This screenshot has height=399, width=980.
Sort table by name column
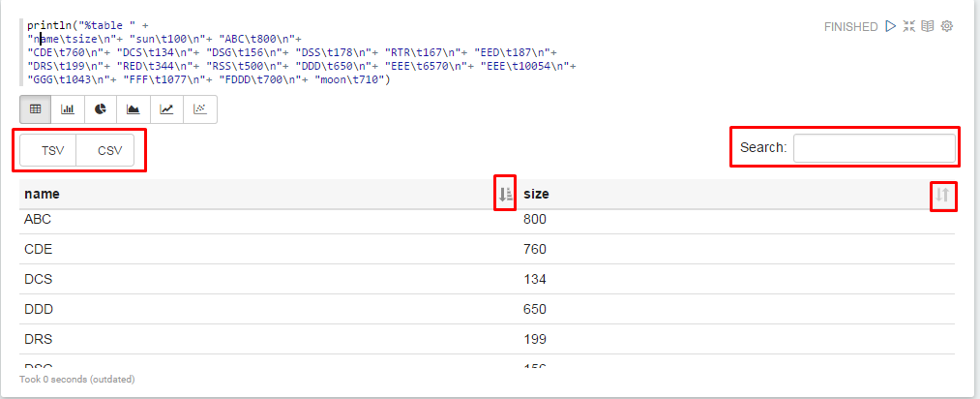(x=505, y=195)
